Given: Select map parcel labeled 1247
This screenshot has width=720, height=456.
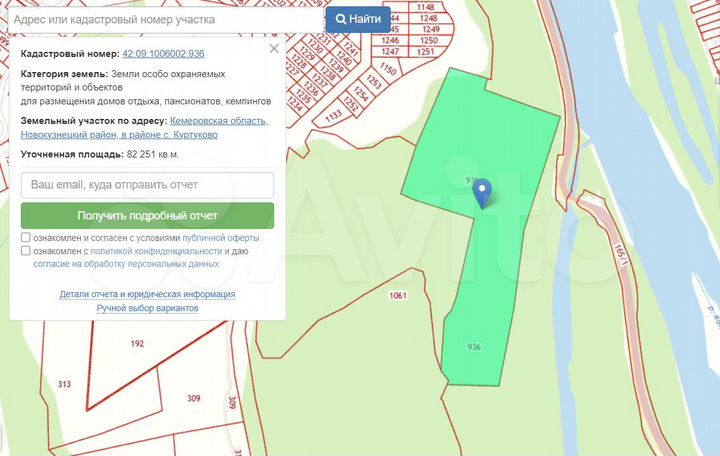Looking at the screenshot, I should tap(390, 51).
